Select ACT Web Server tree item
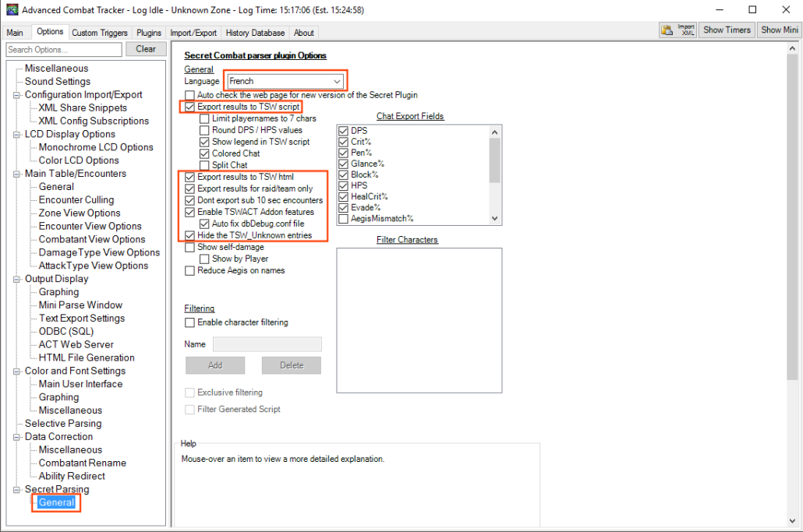 [x=76, y=344]
